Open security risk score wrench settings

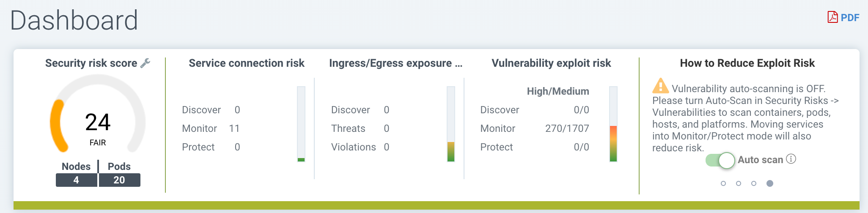click(145, 63)
